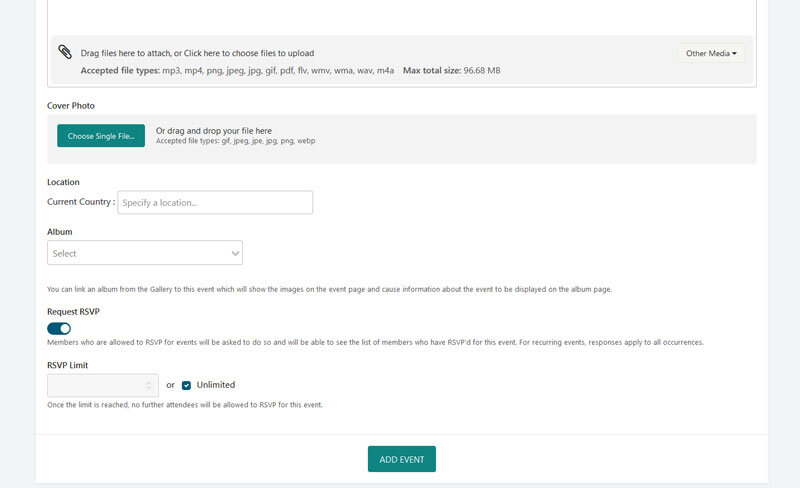Click the Choose Single File button
This screenshot has width=800, height=488.
click(101, 136)
